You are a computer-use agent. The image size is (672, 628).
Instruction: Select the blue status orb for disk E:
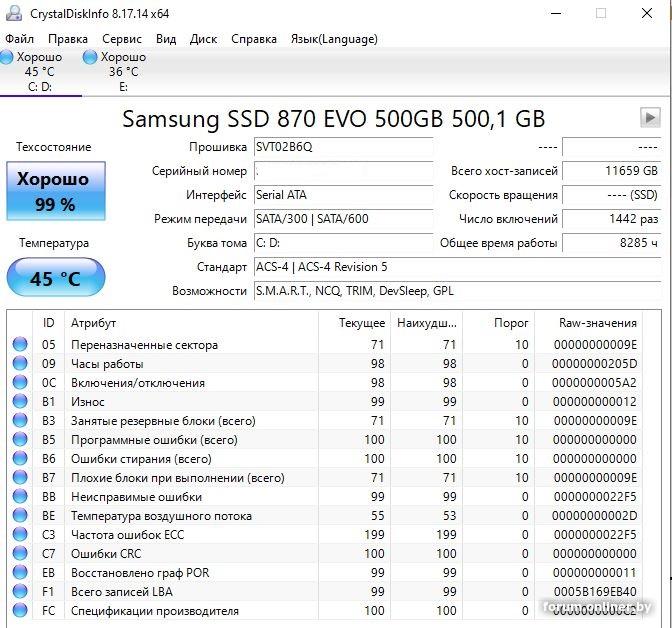[90, 57]
